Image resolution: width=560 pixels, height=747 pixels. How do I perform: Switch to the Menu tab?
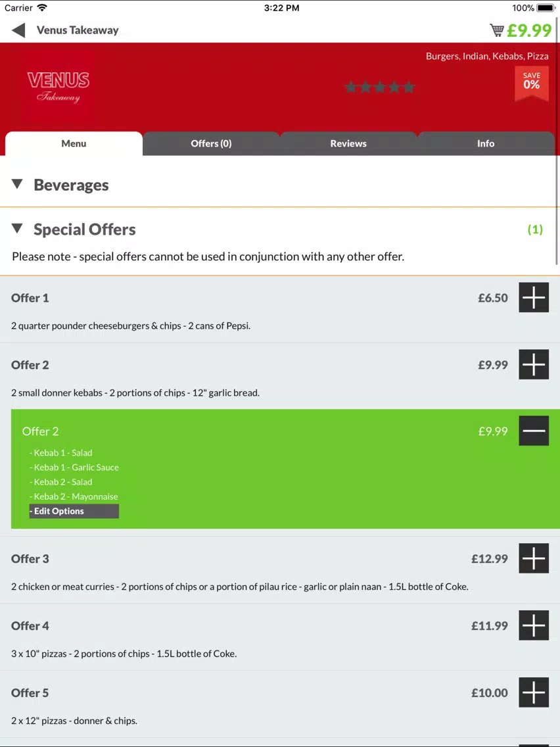(74, 143)
